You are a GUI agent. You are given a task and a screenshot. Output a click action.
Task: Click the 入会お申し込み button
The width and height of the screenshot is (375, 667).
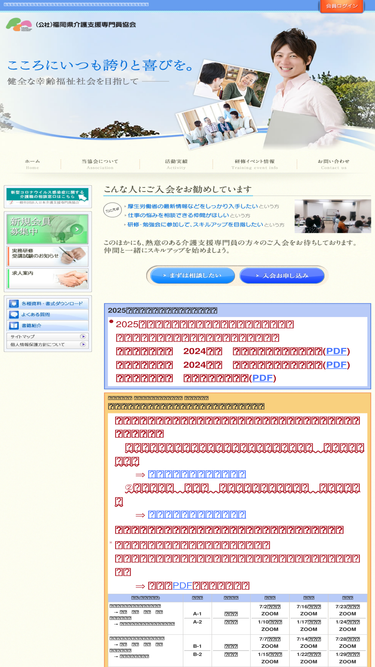click(282, 276)
